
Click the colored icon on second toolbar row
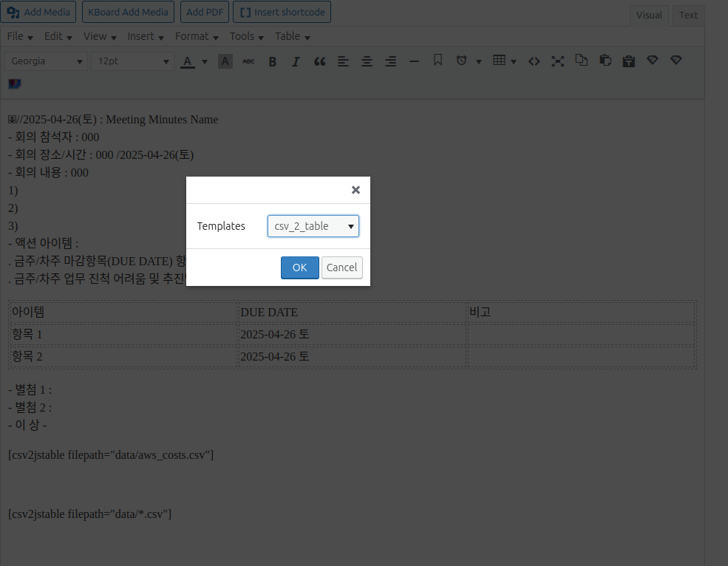click(14, 84)
